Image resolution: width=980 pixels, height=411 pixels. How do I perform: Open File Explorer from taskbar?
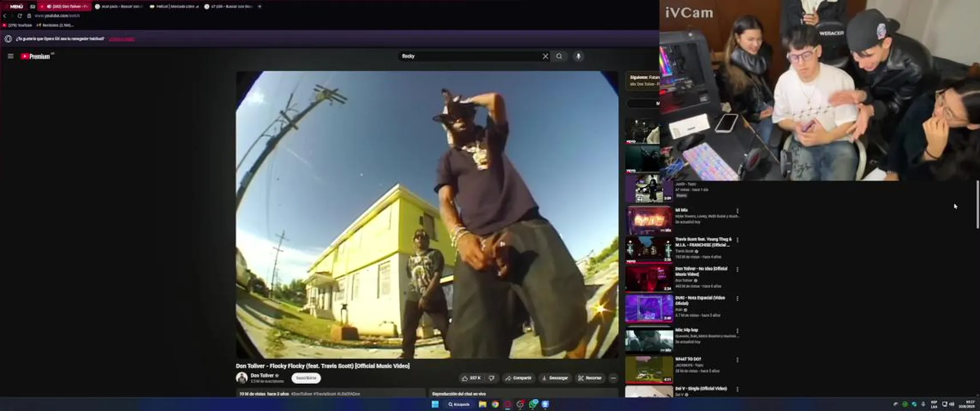(483, 404)
